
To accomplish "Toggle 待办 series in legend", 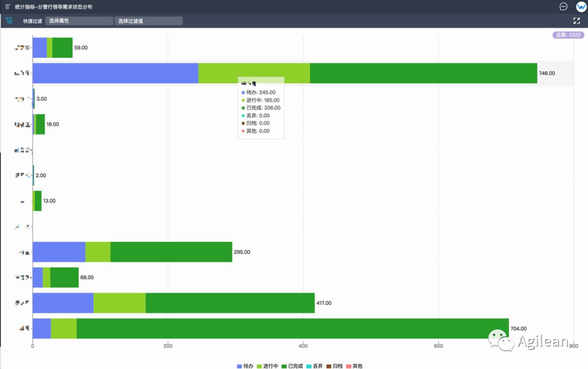I will click(245, 366).
